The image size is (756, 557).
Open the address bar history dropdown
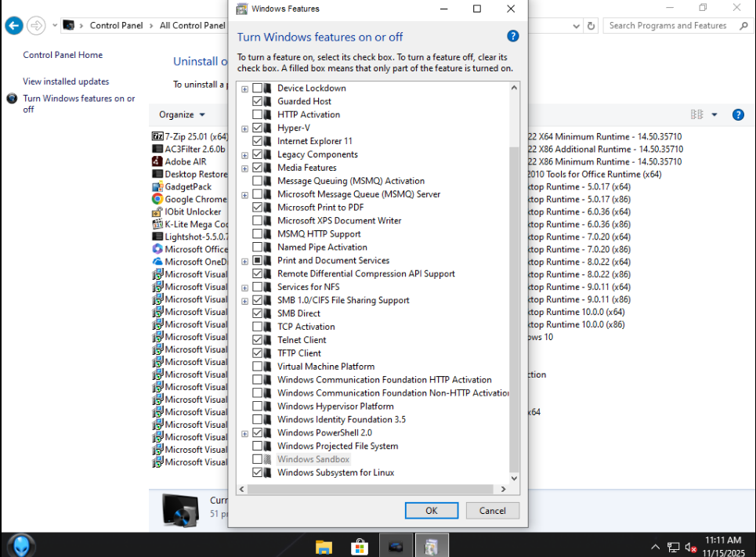click(x=576, y=26)
